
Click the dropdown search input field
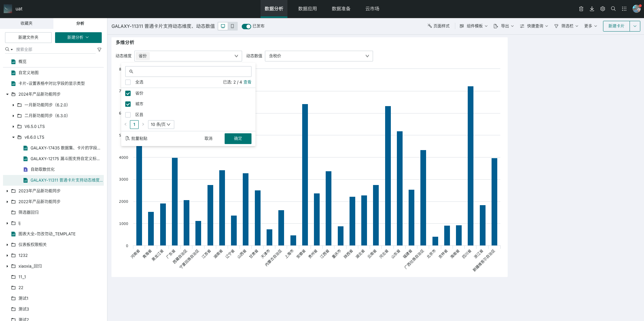point(191,72)
